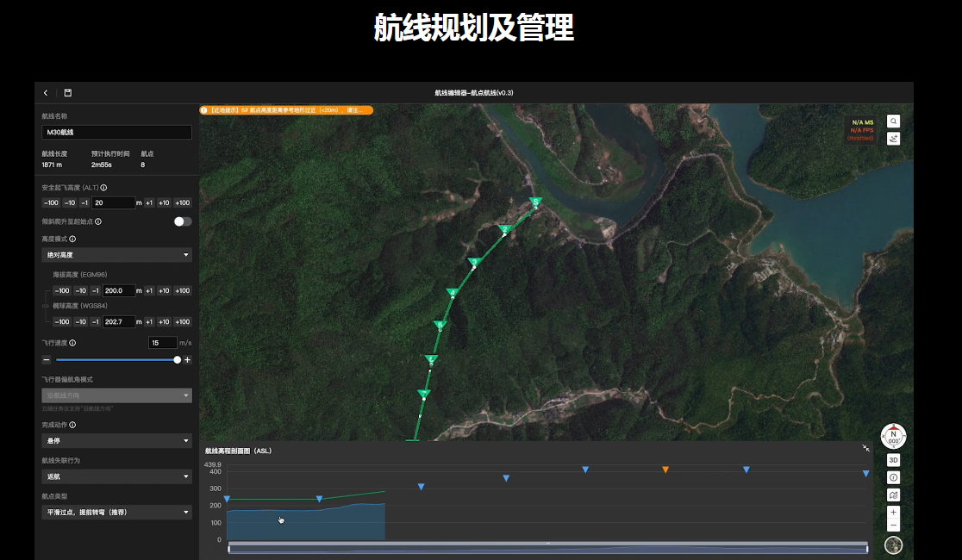Open the 完成动作 dropdown showing 悬停
Image resolution: width=962 pixels, height=560 pixels.
pos(116,441)
